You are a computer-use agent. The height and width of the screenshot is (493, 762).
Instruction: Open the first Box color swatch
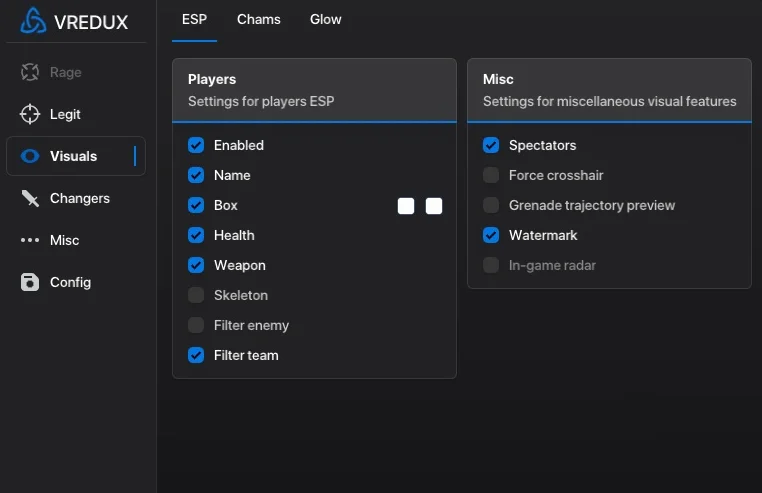(406, 206)
